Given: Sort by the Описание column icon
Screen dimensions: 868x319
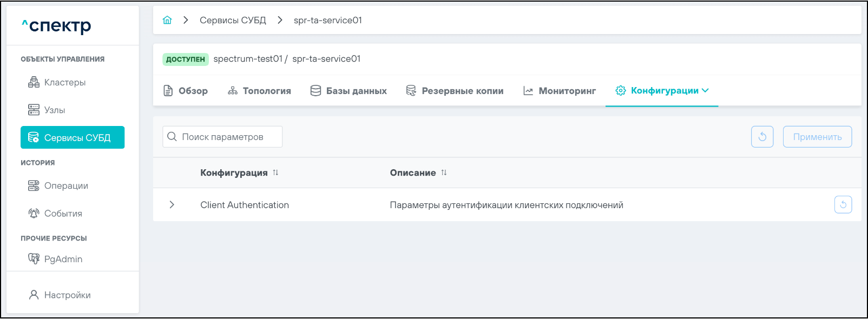Looking at the screenshot, I should pos(444,172).
